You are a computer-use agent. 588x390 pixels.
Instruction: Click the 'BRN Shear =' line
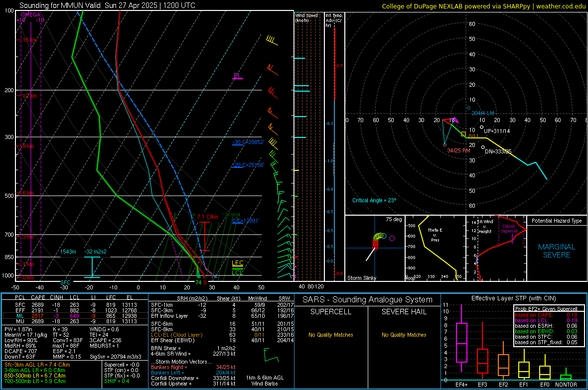coord(193,348)
